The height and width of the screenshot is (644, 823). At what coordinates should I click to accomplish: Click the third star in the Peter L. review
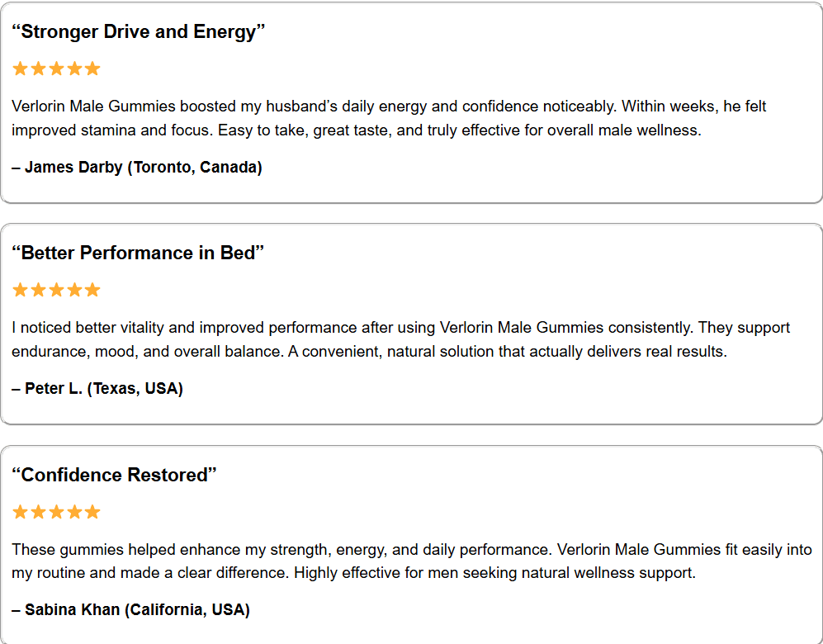coord(56,290)
